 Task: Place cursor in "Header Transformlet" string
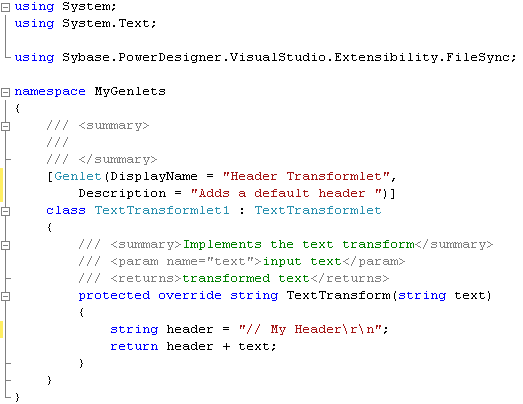pos(306,176)
